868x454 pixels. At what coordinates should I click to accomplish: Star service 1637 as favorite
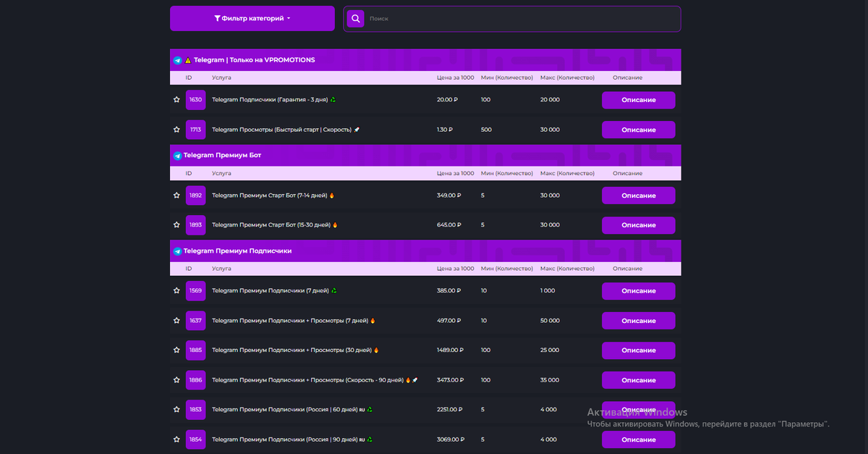point(176,321)
